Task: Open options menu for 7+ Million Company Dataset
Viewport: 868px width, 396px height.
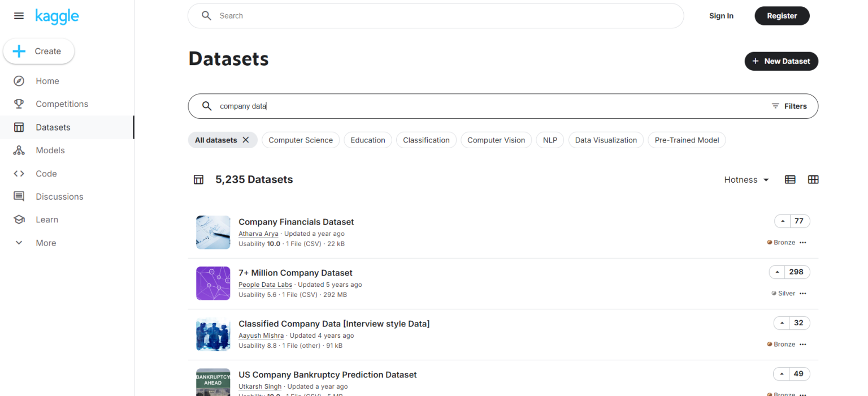Action: [x=803, y=293]
